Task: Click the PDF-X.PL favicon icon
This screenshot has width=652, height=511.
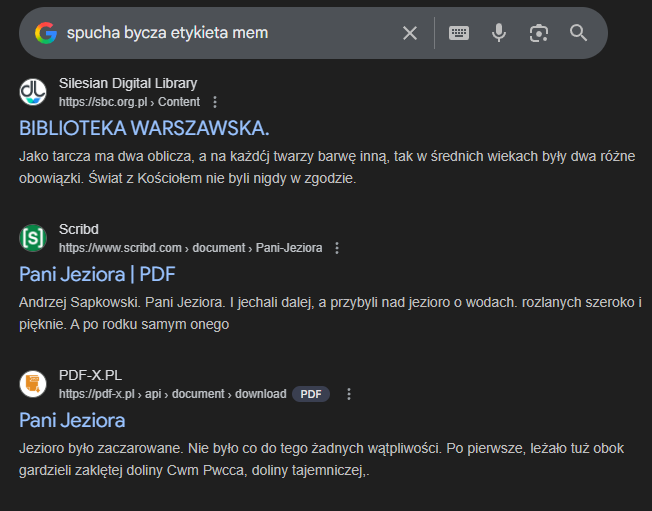Action: click(33, 384)
